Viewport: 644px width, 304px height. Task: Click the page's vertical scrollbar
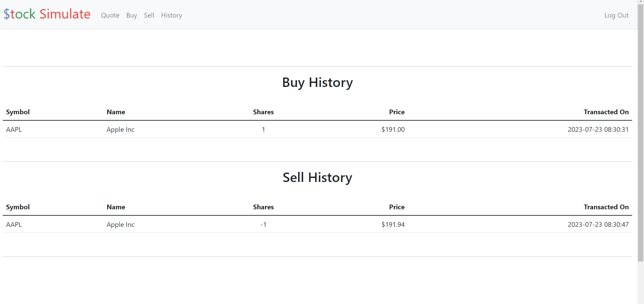[x=640, y=135]
